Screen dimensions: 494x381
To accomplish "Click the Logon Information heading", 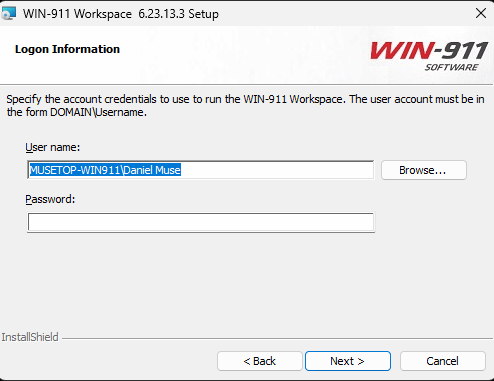I will point(67,49).
